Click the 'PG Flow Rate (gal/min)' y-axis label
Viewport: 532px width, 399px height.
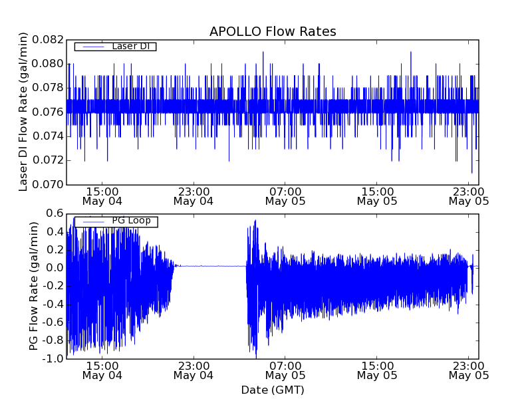[x=33, y=286]
